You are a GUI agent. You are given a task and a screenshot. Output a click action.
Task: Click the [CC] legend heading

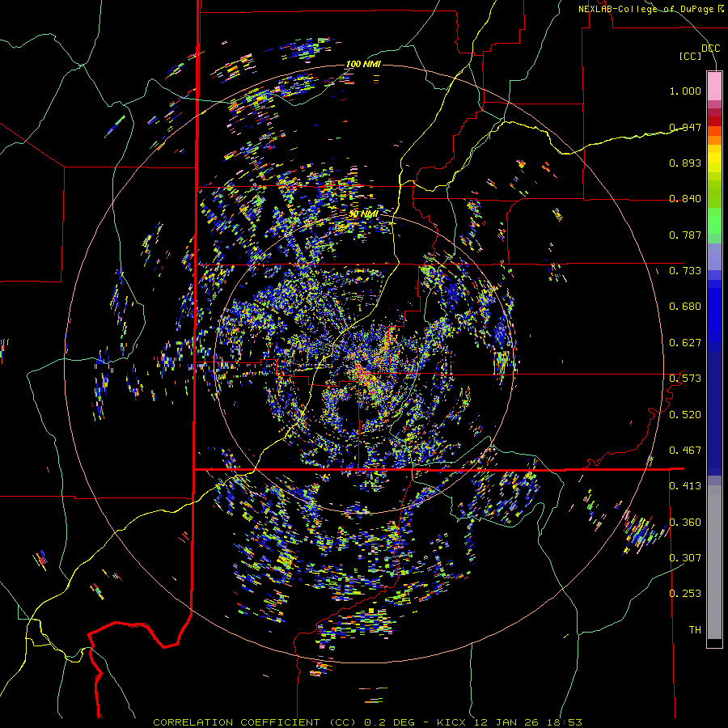pyautogui.click(x=690, y=56)
